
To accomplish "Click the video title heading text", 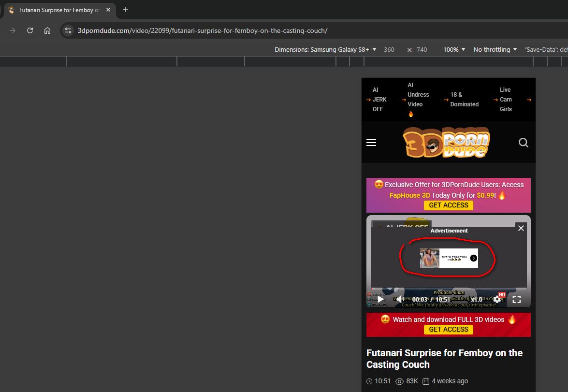I will pos(444,359).
